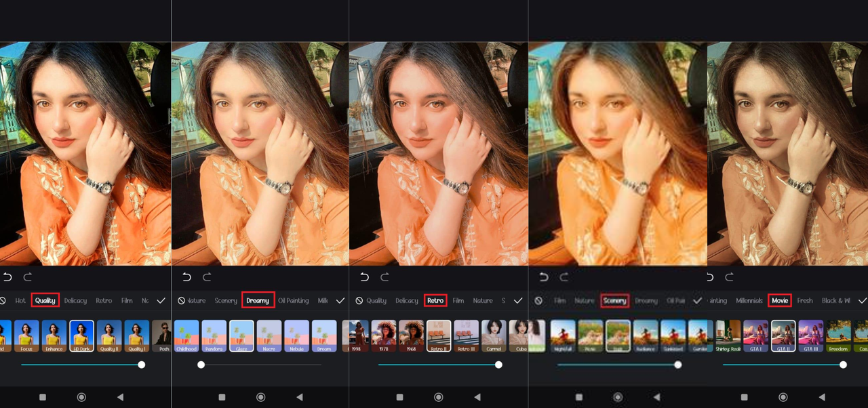Apply the Carmel filter

click(x=494, y=336)
